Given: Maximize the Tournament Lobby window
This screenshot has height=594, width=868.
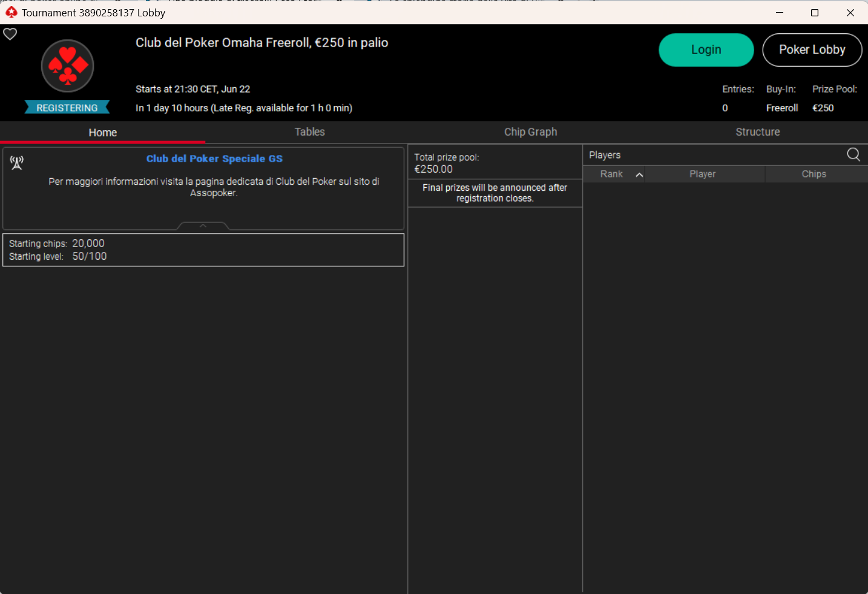Looking at the screenshot, I should tap(815, 12).
